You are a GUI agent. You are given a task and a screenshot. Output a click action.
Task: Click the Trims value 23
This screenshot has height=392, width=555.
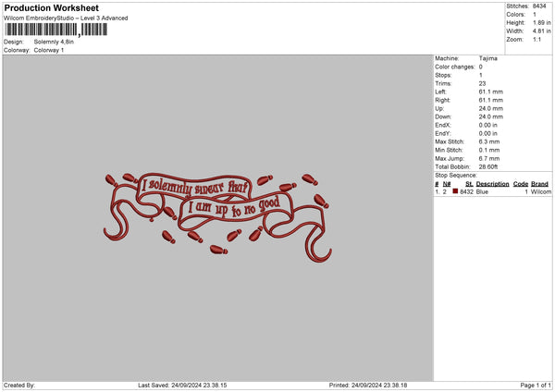pos(482,83)
